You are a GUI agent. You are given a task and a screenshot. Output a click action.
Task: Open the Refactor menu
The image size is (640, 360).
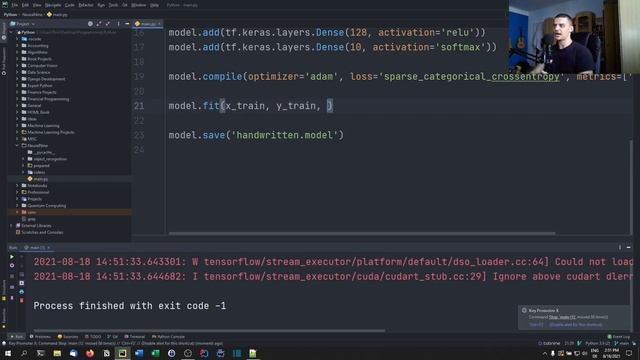(86, 5)
